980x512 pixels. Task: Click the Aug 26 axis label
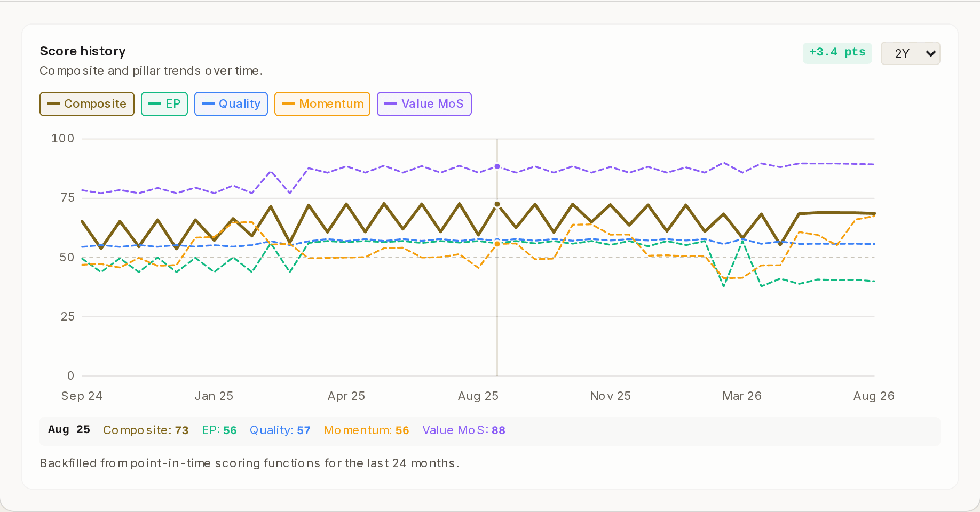(873, 396)
